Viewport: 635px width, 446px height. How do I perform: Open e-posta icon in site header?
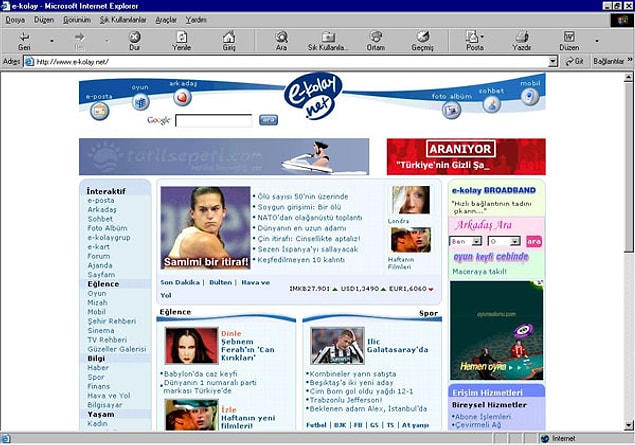[99, 111]
